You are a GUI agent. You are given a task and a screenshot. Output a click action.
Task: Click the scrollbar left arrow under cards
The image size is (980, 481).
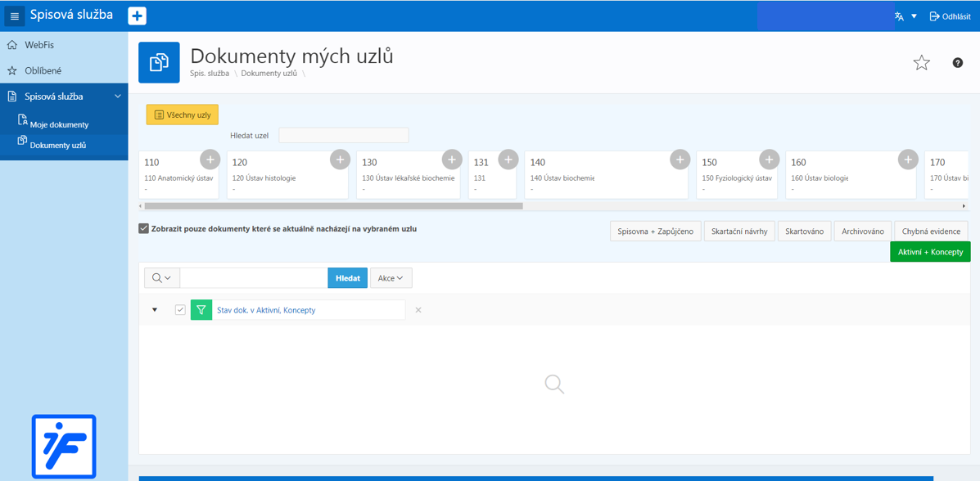(142, 205)
